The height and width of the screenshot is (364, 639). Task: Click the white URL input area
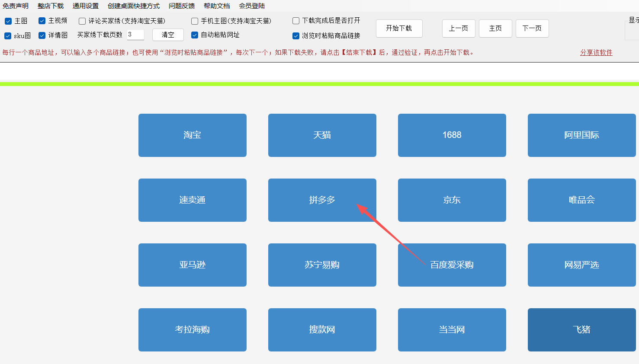click(319, 71)
